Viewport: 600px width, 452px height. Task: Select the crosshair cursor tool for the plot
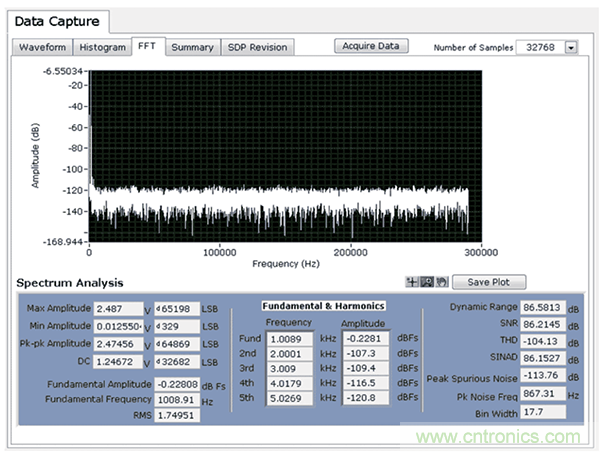coord(413,283)
